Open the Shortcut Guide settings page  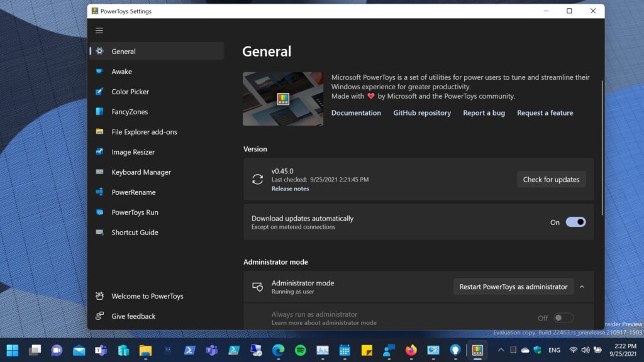point(135,233)
